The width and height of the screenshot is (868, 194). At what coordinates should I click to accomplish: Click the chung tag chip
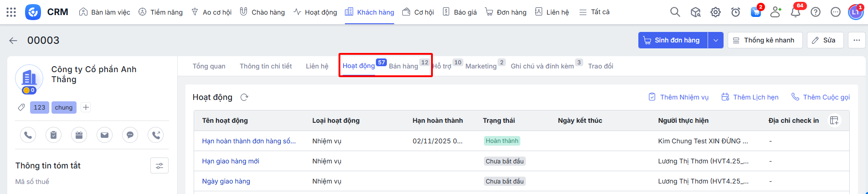pyautogui.click(x=64, y=107)
